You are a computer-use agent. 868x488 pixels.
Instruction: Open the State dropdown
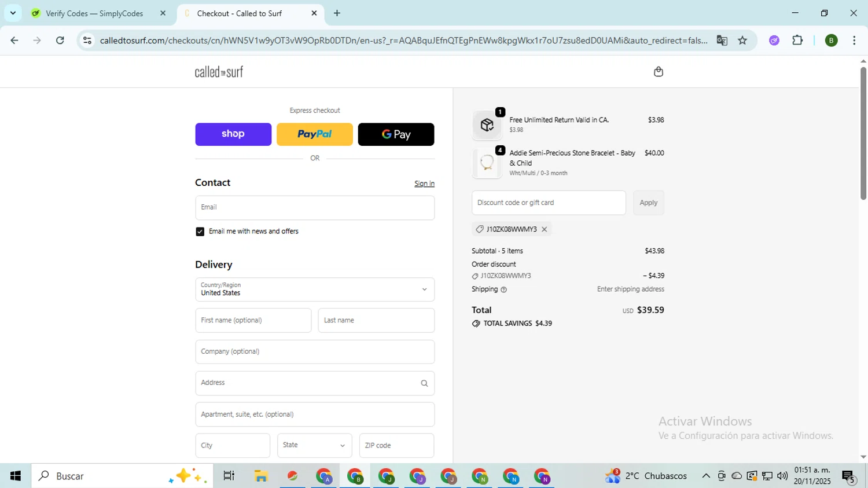click(x=315, y=446)
